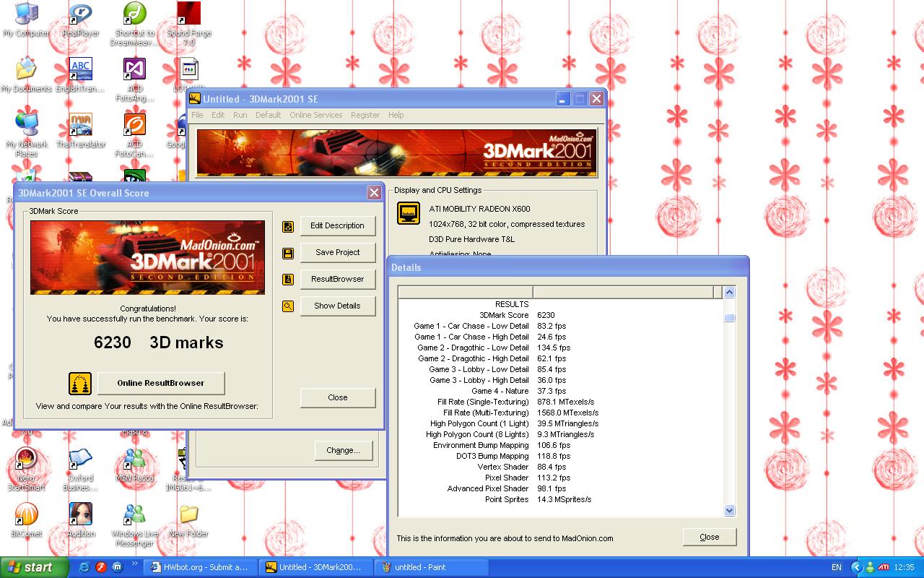Select the Dreamweaver shortcut icon
The height and width of the screenshot is (578, 924).
pos(134,24)
